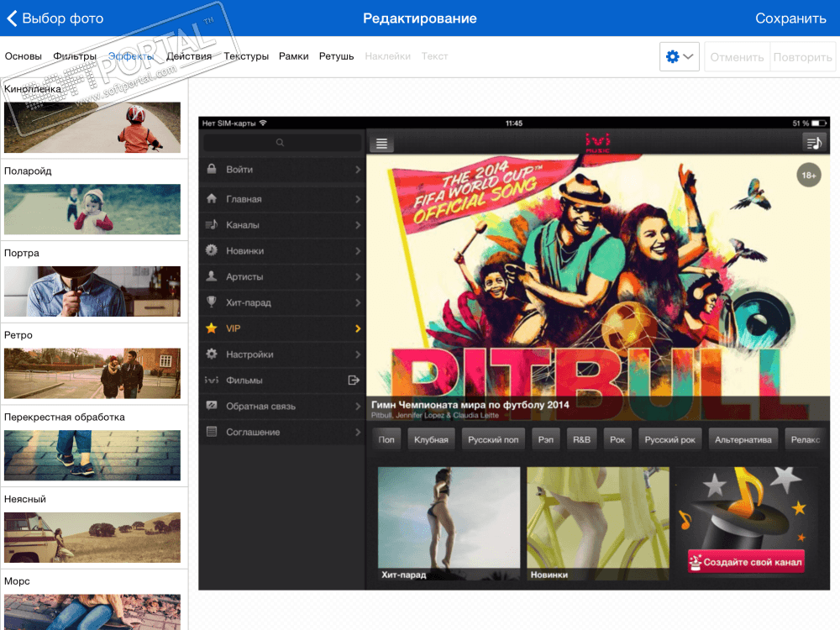Click the Каналы music list icon
The height and width of the screenshot is (630, 840).
point(212,224)
